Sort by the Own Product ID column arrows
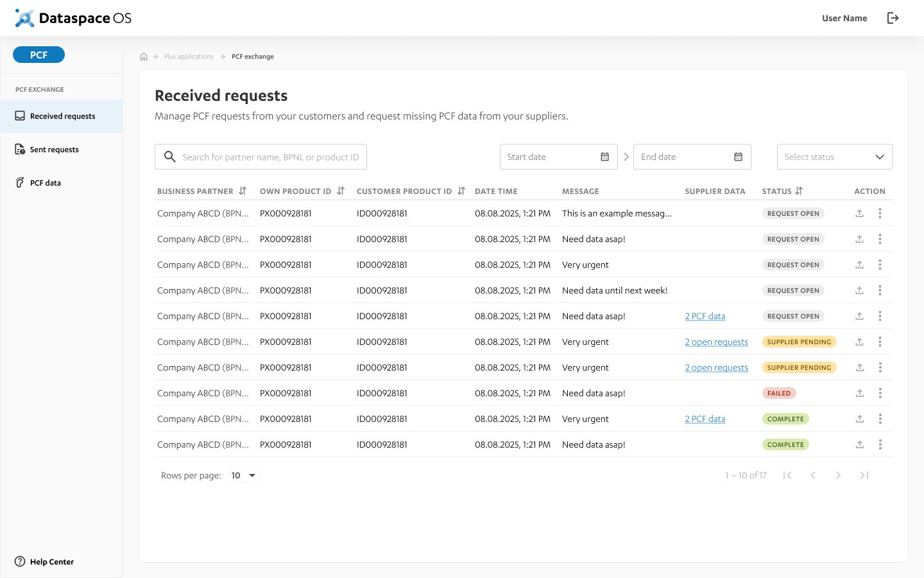Screen dimensions: 924x578 coord(341,191)
